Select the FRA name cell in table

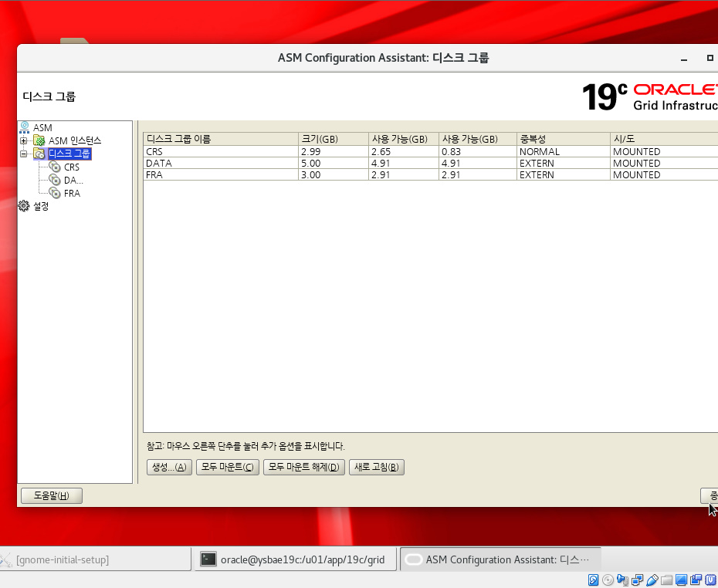pyautogui.click(x=221, y=175)
